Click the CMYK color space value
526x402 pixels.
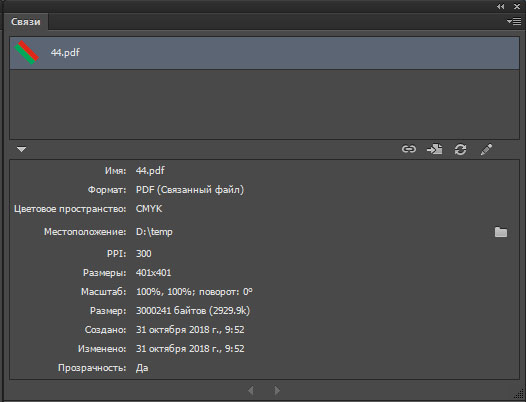tap(149, 209)
